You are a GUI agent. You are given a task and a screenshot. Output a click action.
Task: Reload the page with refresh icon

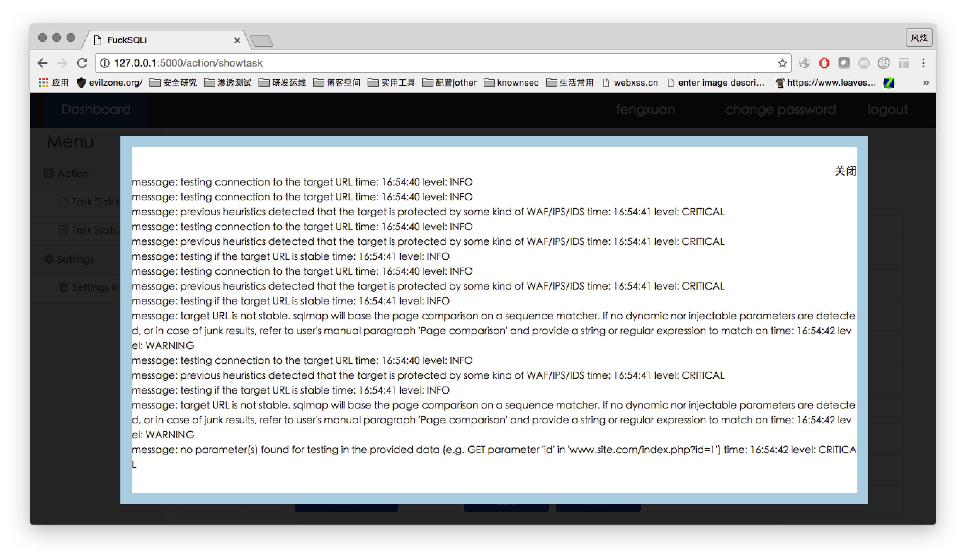coord(82,63)
